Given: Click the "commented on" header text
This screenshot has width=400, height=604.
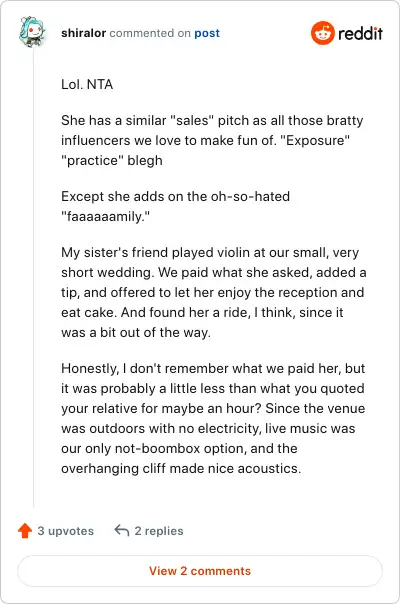Looking at the screenshot, I should (150, 33).
